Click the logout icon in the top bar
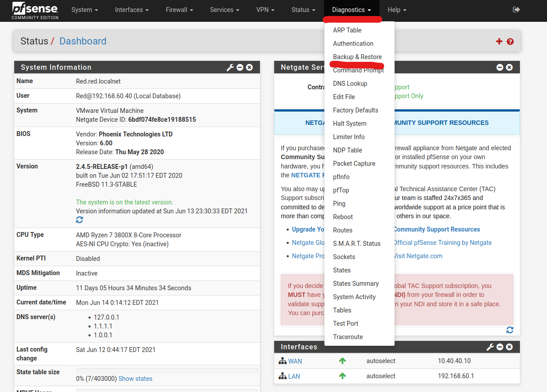547x392 pixels. point(516,10)
